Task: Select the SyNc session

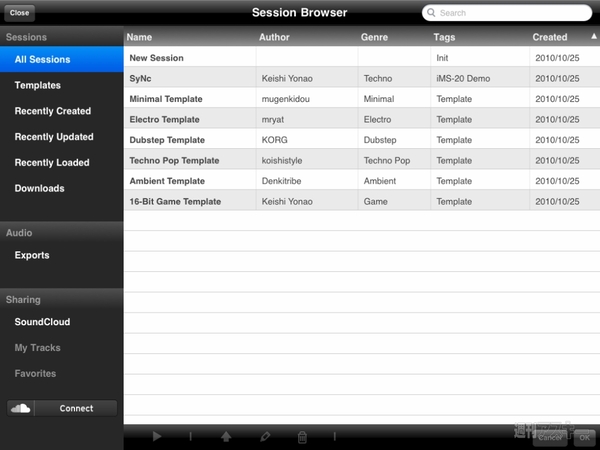Action: click(362, 78)
